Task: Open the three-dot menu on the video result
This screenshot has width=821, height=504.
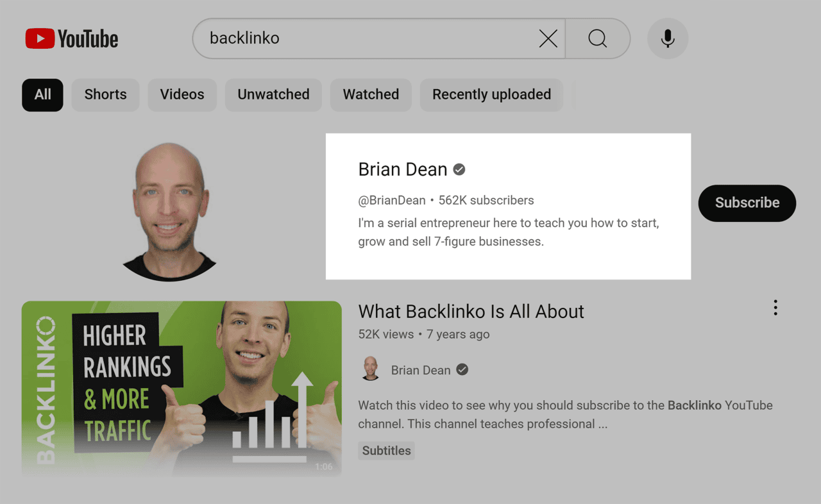Action: click(775, 308)
